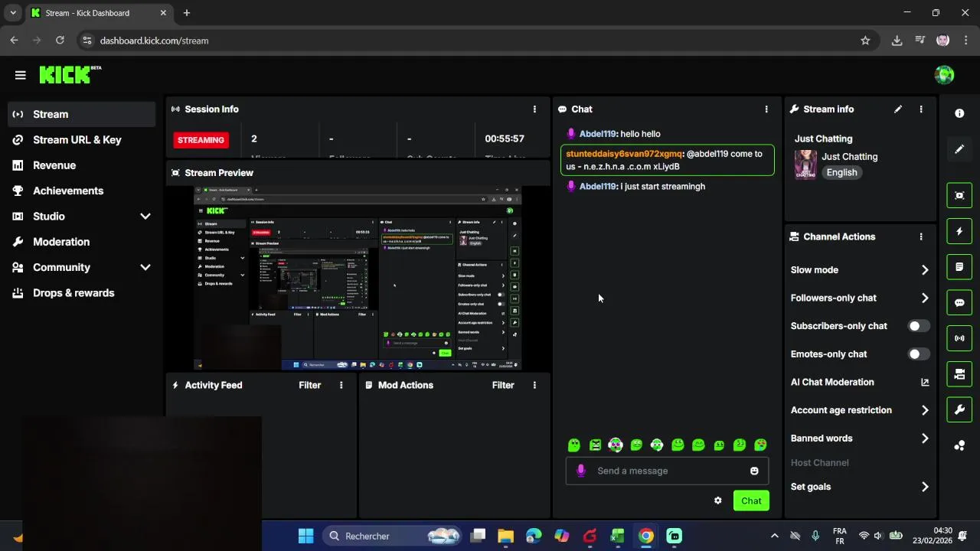The image size is (980, 551).
Task: Click microphone icon in system tray
Action: 815,536
